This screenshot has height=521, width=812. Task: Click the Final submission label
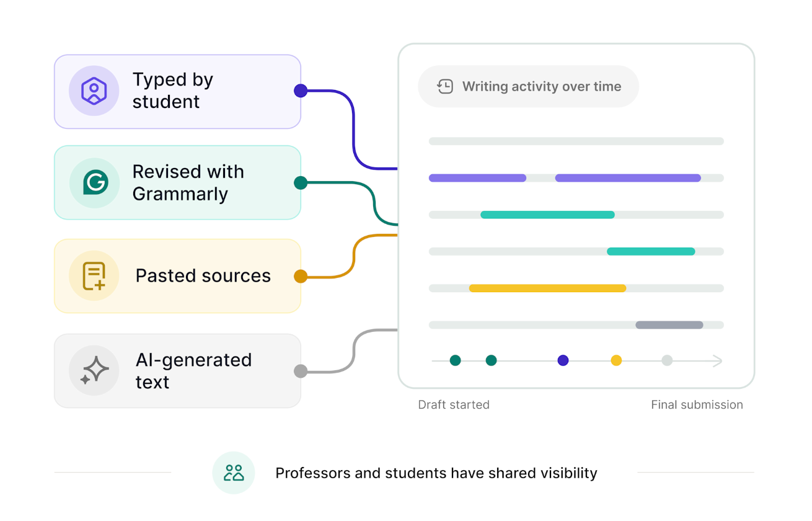(x=697, y=405)
